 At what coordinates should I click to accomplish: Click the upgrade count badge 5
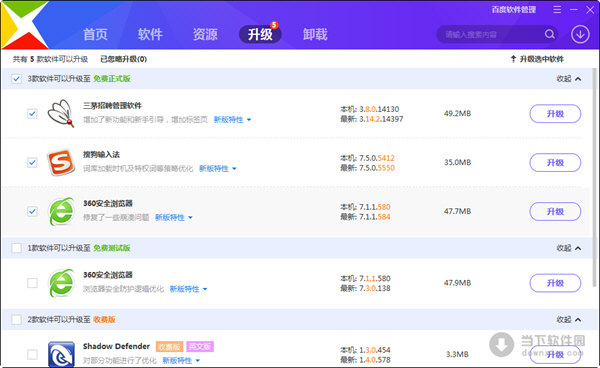(274, 25)
